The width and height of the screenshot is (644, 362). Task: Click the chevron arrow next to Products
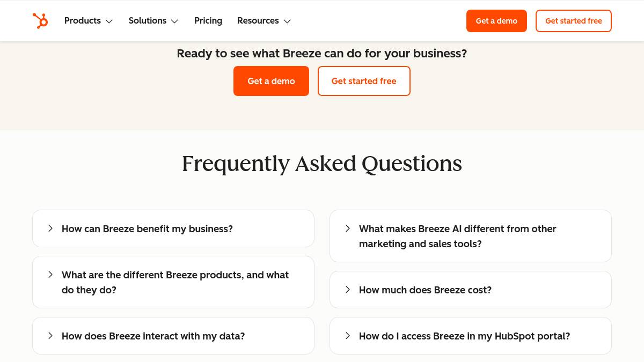tap(109, 21)
